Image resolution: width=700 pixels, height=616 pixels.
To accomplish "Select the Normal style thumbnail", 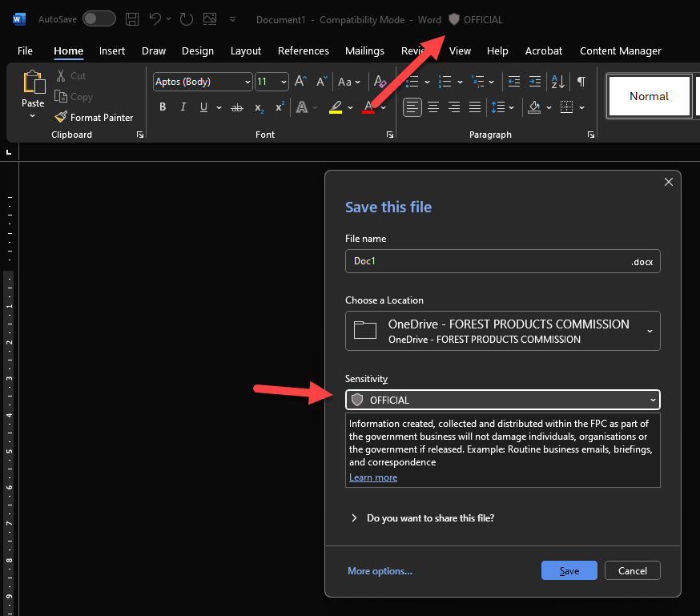I will coord(649,96).
